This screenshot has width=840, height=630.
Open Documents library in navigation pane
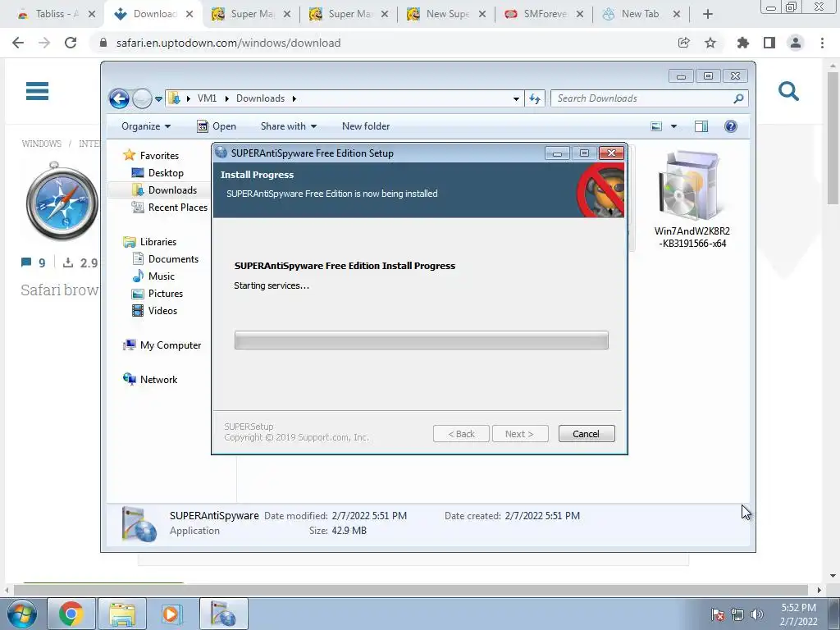click(x=165, y=259)
